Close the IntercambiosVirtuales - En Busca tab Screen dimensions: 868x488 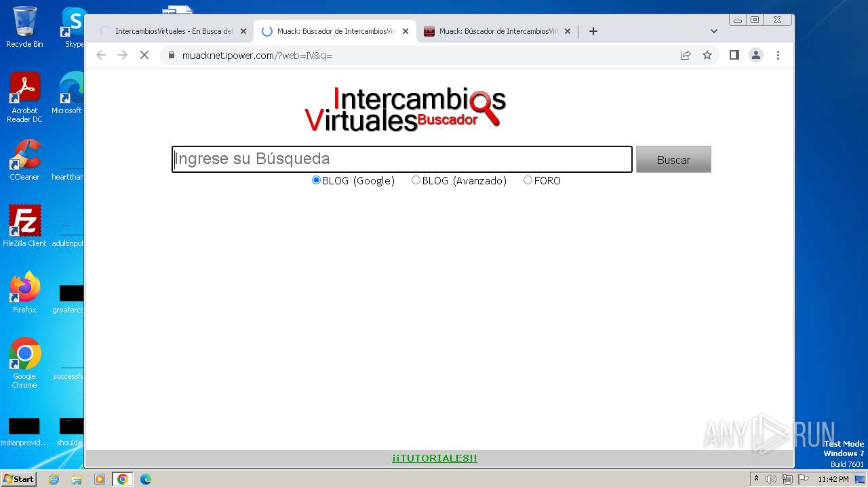pyautogui.click(x=243, y=31)
